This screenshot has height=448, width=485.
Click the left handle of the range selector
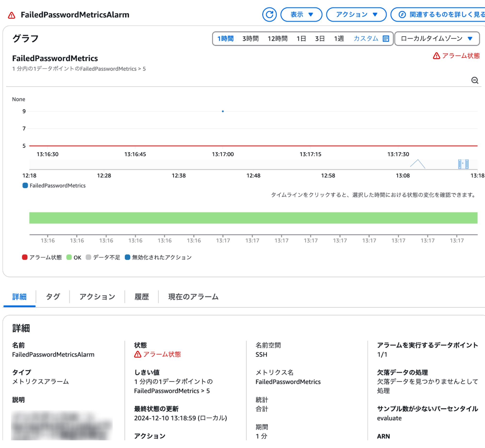(460, 164)
